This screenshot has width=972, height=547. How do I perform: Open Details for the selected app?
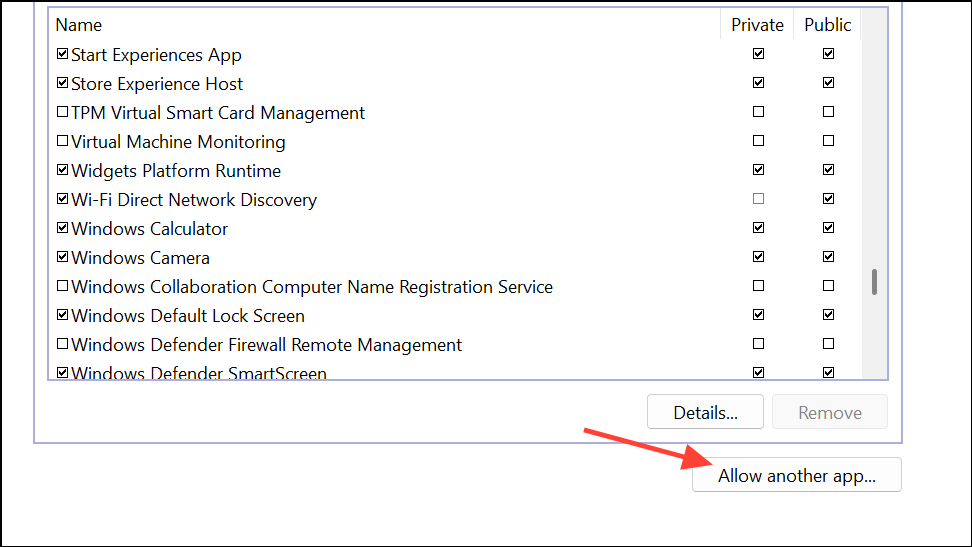click(705, 412)
